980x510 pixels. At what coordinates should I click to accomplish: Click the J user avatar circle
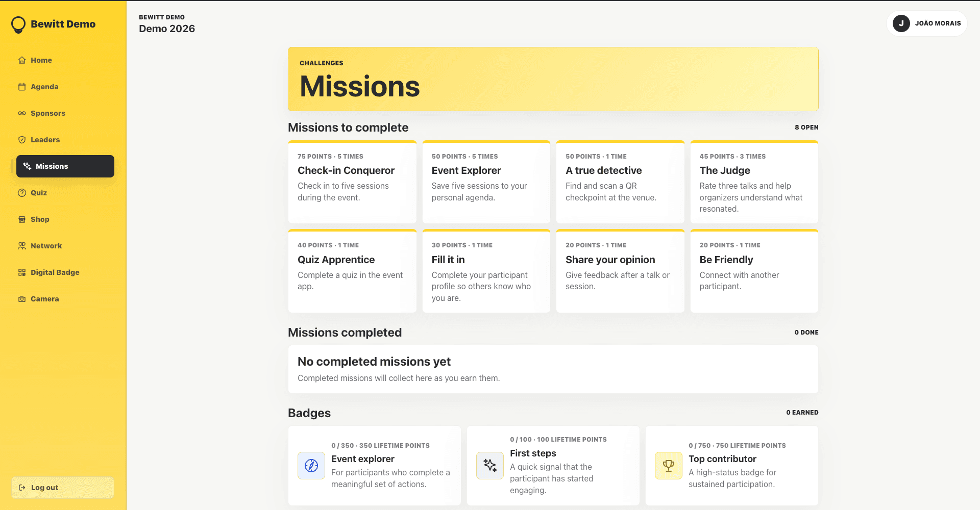pos(901,23)
